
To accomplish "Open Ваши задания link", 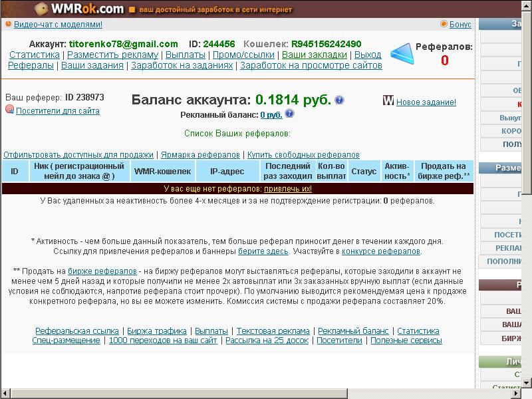I will point(92,65).
